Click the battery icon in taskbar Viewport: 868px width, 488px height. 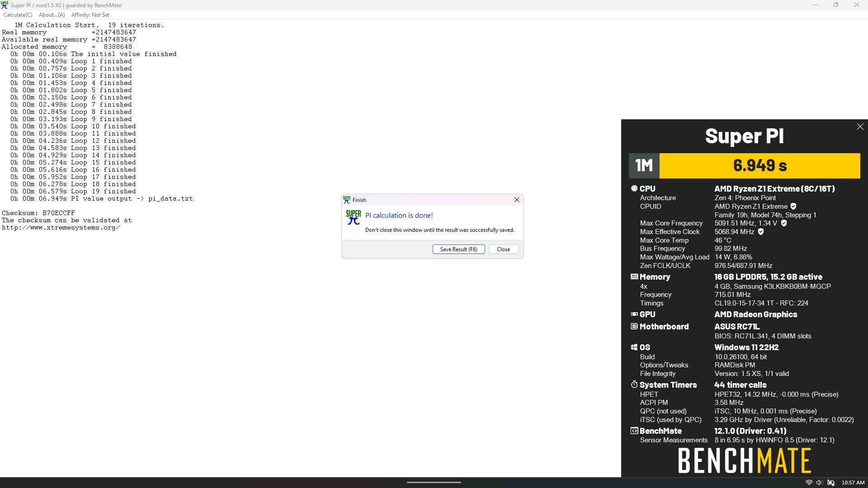click(x=830, y=483)
